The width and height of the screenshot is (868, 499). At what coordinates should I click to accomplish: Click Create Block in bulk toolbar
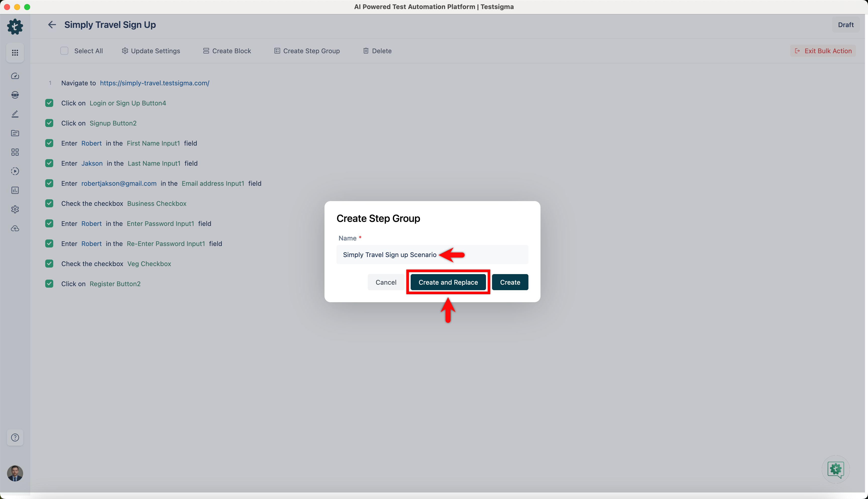(x=227, y=51)
